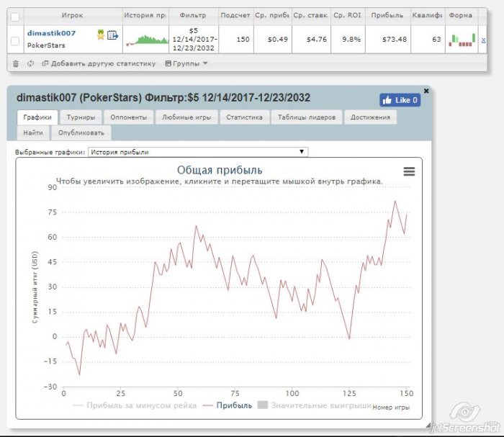Toggle the header select-all checkbox

(15, 17)
